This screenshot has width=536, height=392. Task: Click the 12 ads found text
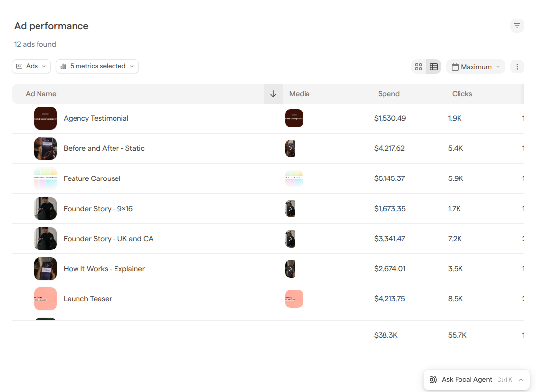35,44
